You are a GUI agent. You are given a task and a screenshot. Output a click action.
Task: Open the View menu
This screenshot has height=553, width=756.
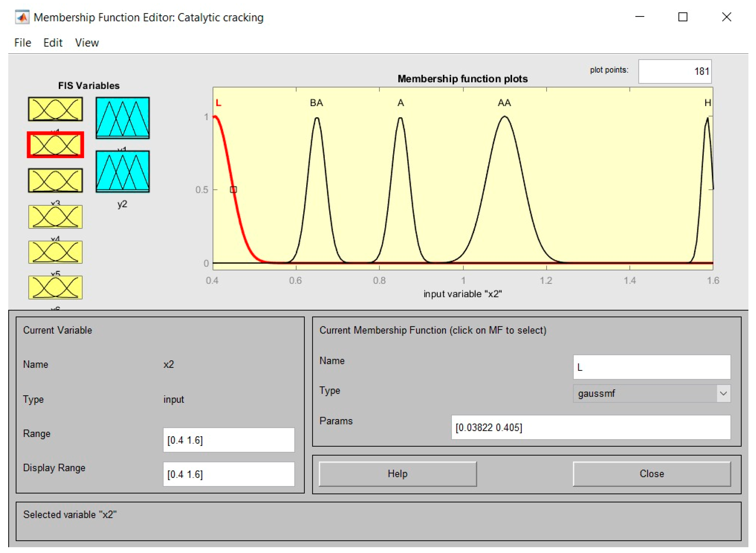pyautogui.click(x=87, y=43)
